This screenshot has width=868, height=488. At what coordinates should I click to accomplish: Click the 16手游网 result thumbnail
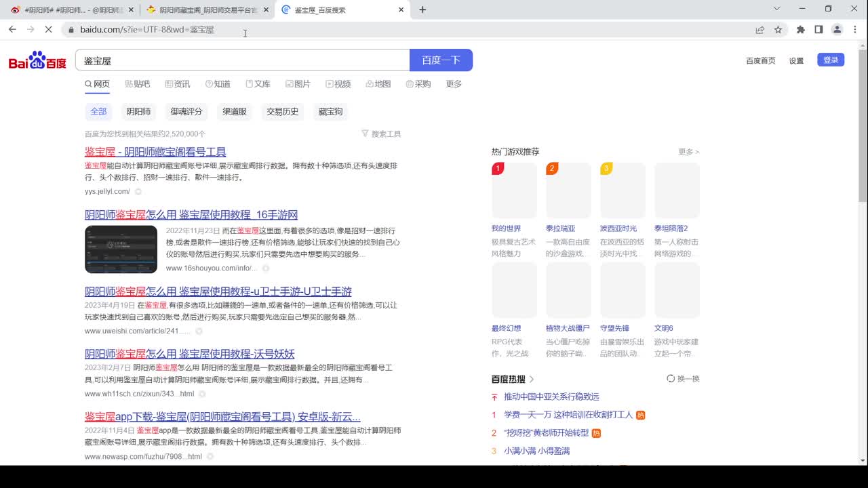pyautogui.click(x=121, y=249)
